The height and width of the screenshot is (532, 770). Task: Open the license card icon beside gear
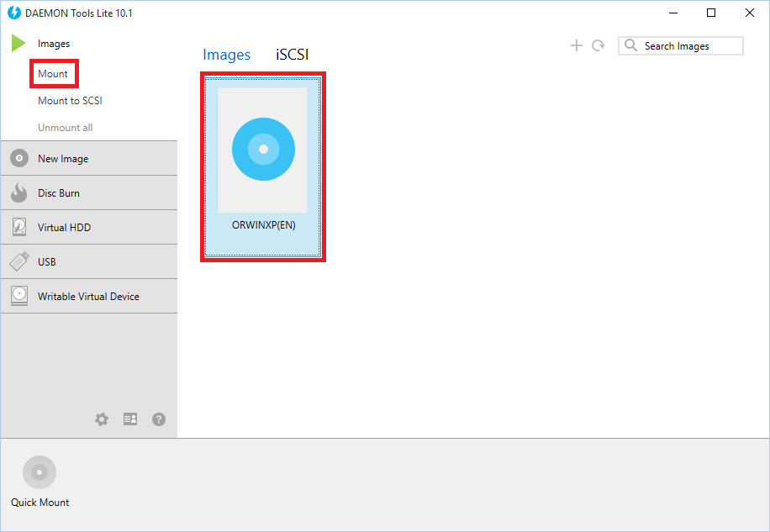coord(130,419)
